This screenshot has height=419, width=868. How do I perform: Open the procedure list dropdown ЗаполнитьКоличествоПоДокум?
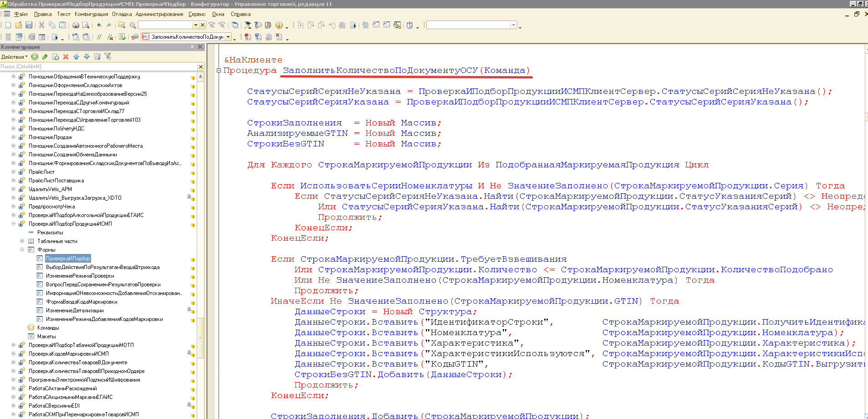[x=228, y=37]
